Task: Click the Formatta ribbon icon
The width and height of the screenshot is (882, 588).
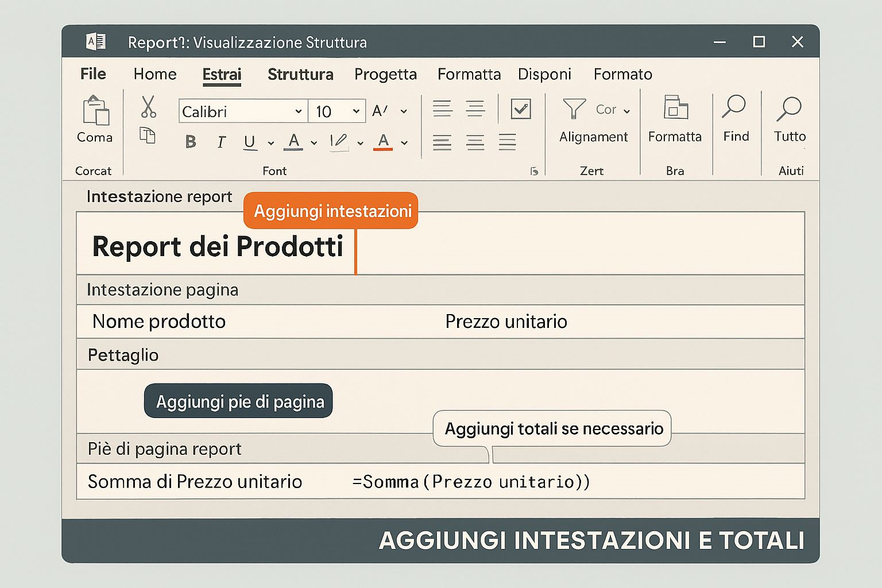Action: [675, 108]
